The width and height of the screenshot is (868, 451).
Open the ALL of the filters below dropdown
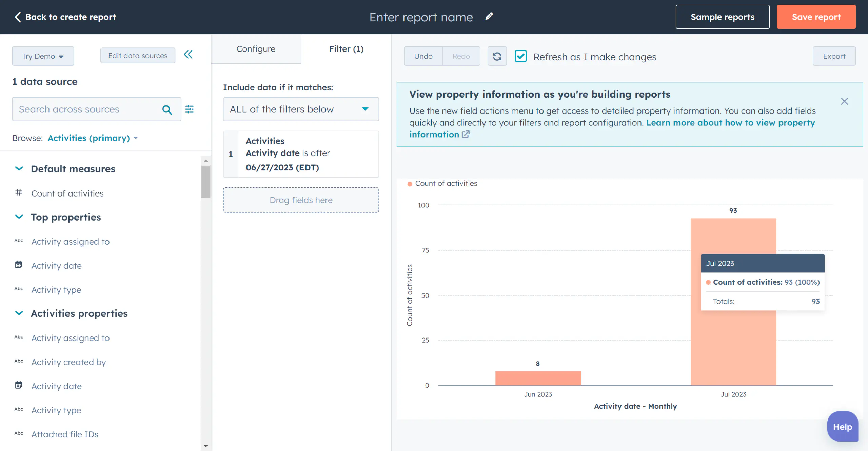click(x=301, y=109)
